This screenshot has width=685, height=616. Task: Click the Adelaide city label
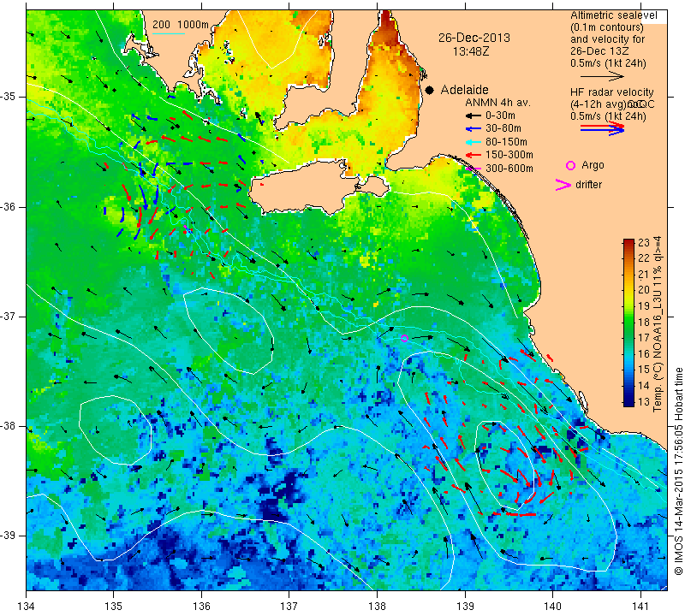(464, 90)
